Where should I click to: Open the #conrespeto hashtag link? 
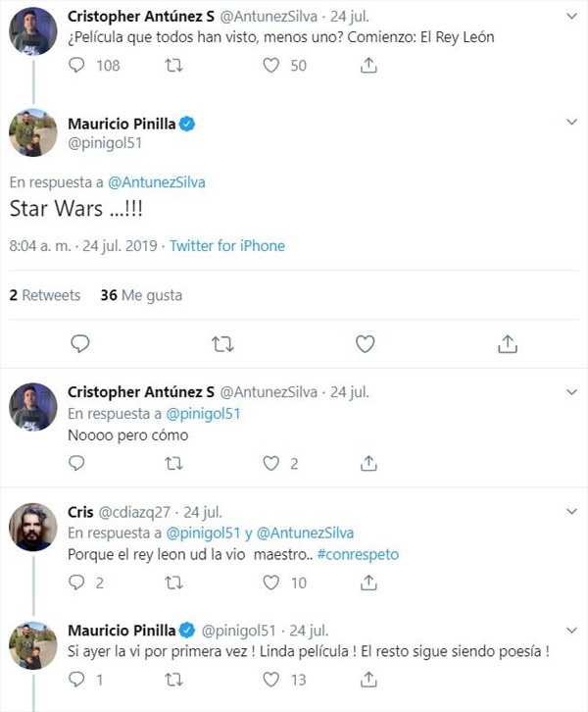358,554
